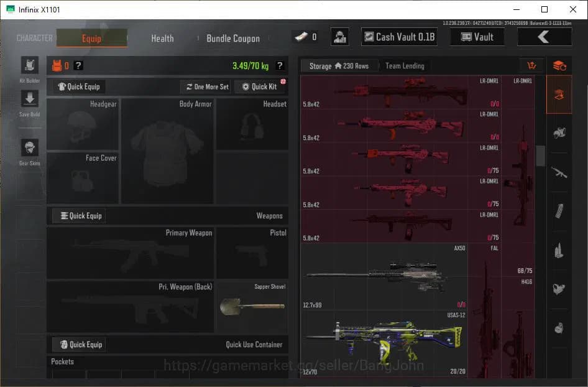Open the Vault
Viewport: 588px width, 387px height.
click(477, 37)
